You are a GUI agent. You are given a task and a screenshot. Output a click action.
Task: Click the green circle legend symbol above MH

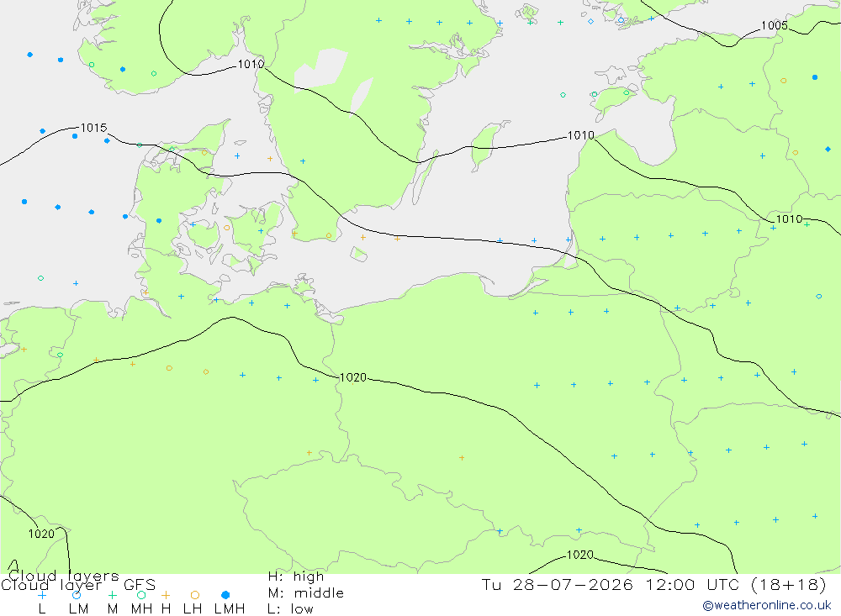coord(141,595)
